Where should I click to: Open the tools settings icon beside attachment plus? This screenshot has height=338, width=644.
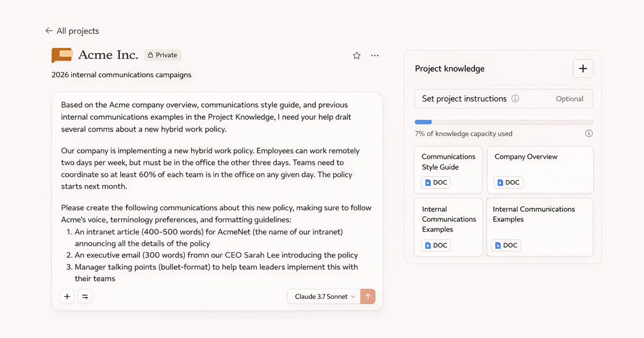85,296
